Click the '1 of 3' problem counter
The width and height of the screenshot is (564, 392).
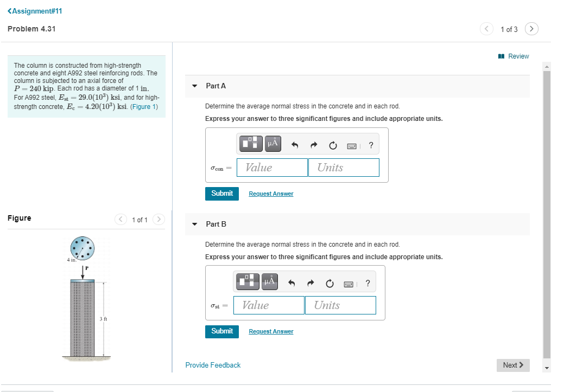point(509,29)
